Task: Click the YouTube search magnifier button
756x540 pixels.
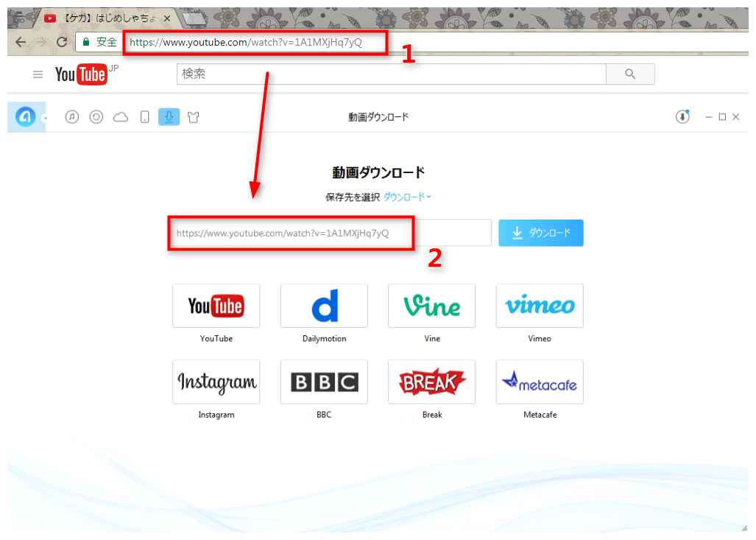Action: [x=630, y=74]
